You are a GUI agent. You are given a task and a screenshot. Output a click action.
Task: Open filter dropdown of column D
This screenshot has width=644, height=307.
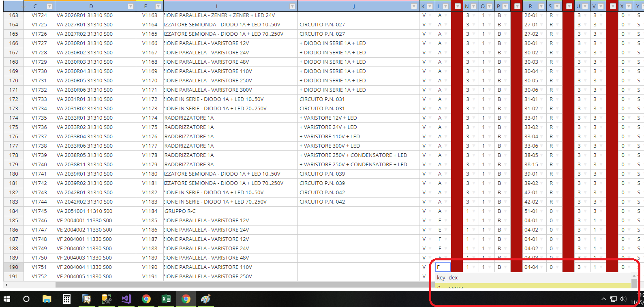click(x=131, y=6)
